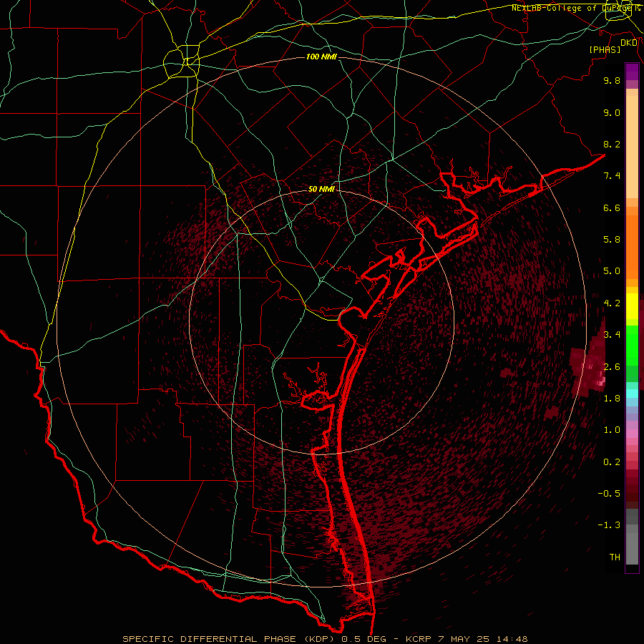644x644 pixels.
Task: Click the 5.8 legend value
Action: click(x=612, y=240)
